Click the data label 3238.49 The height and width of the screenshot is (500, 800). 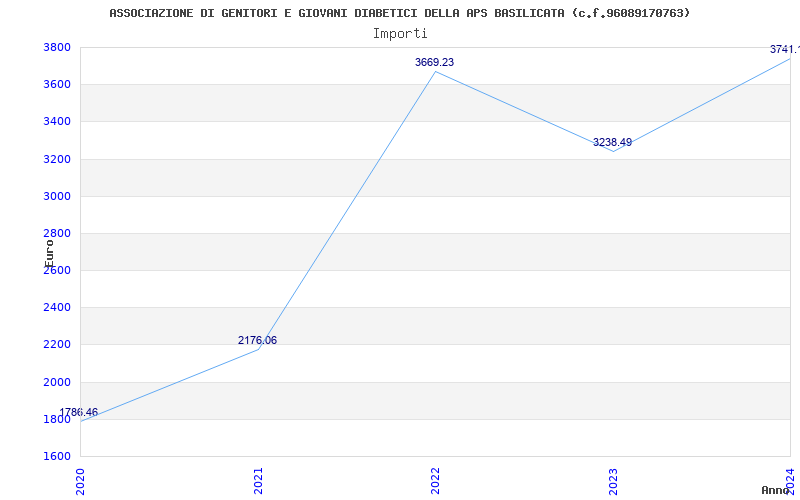click(x=612, y=142)
